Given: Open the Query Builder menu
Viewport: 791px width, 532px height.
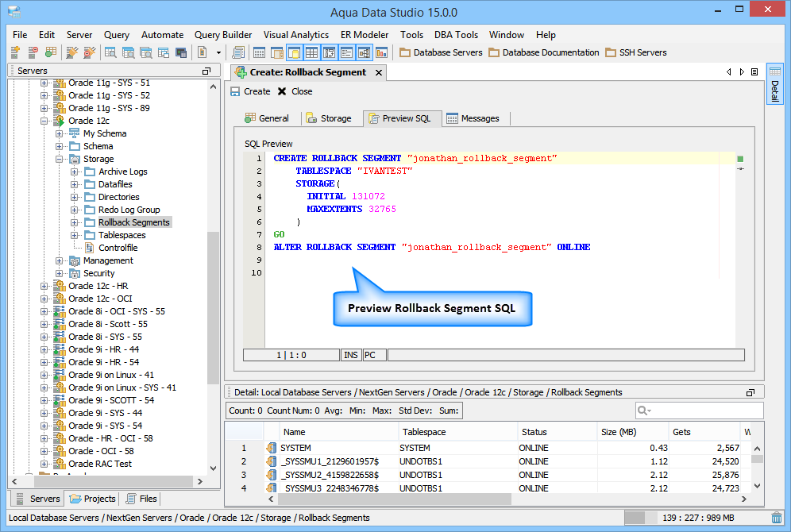Looking at the screenshot, I should point(223,35).
